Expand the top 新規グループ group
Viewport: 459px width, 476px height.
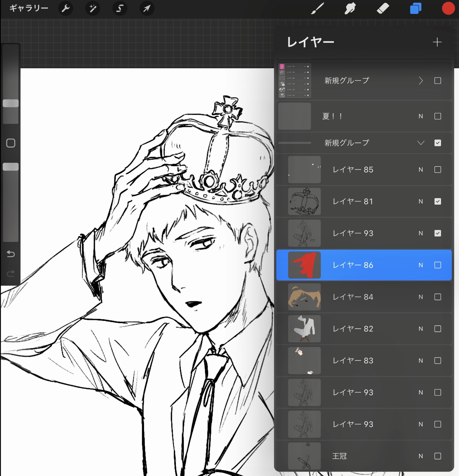421,81
